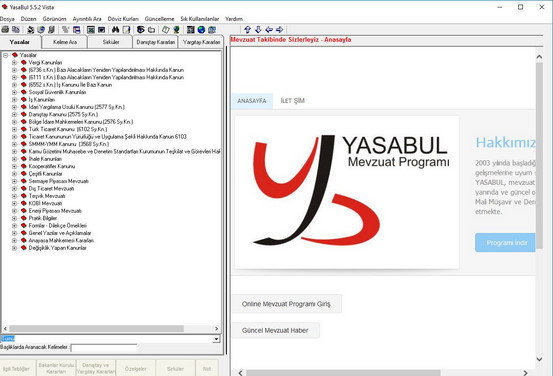Expand the Vergi Kanunları node
The height and width of the screenshot is (376, 553).
[14, 63]
